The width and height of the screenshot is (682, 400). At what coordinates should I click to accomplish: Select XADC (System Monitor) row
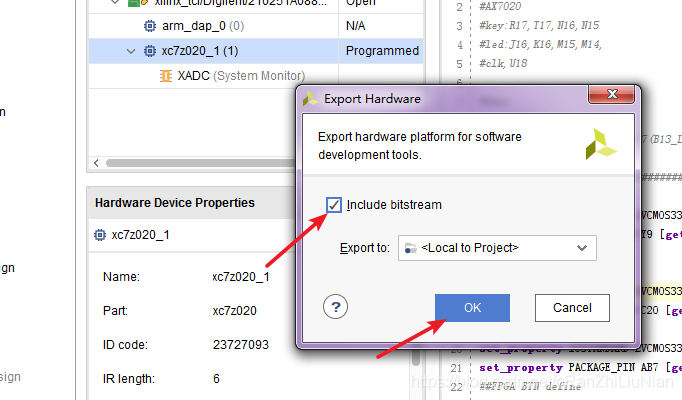256,76
